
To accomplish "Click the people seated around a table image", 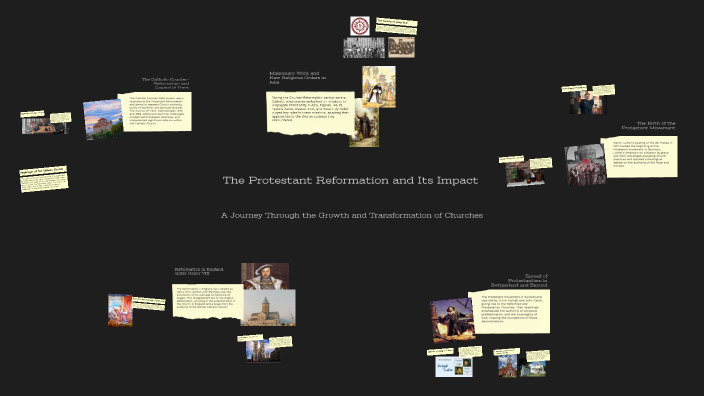I will [44, 125].
